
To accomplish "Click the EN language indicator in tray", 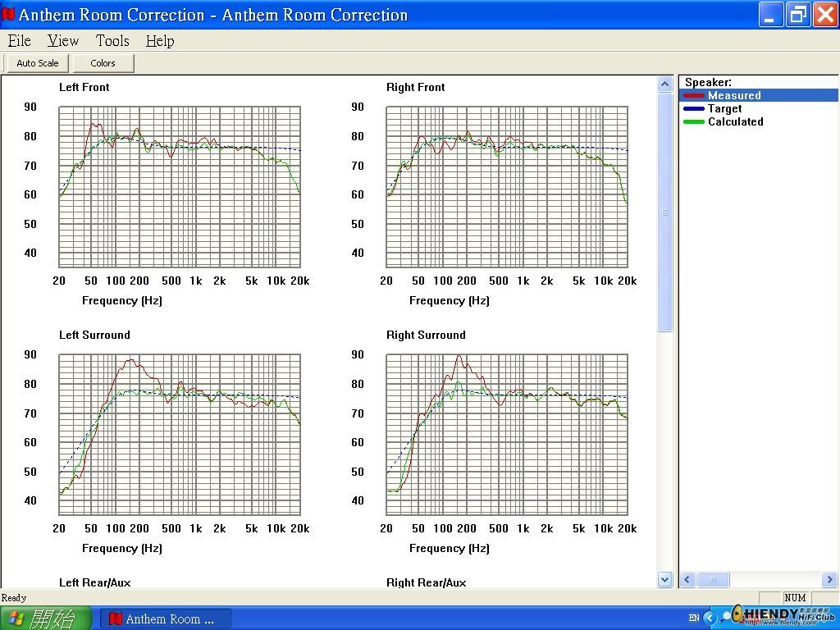I will [x=694, y=619].
